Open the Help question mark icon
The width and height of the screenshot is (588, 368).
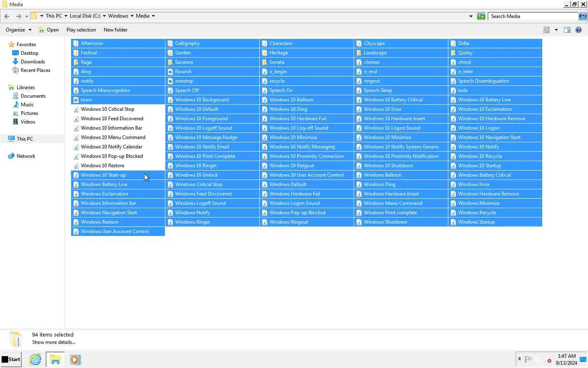579,30
